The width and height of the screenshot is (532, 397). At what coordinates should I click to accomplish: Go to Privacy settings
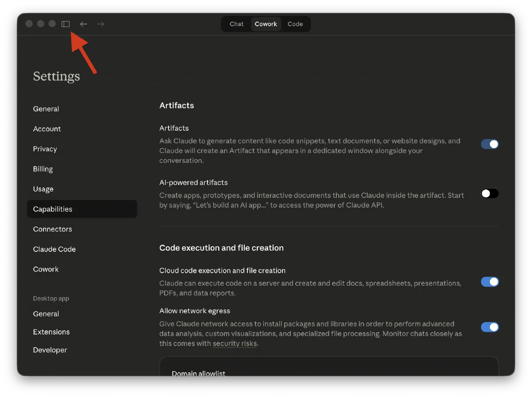tap(45, 149)
